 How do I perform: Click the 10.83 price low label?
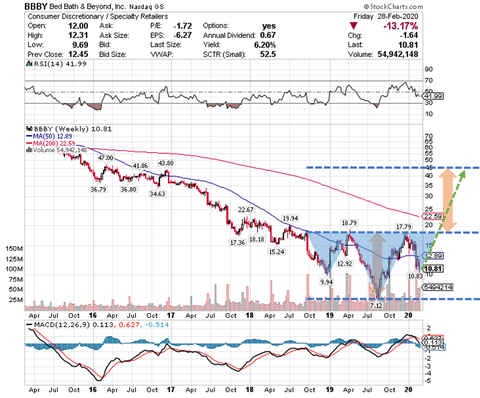coord(415,276)
